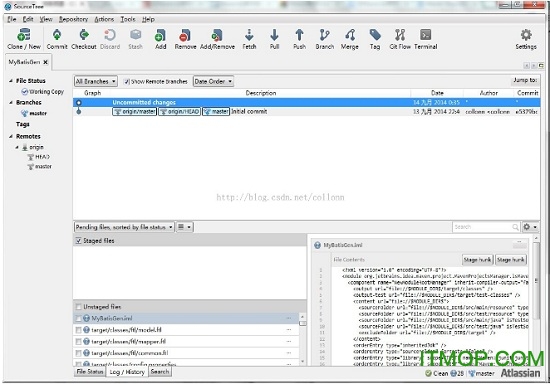Open the View menu

(x=46, y=19)
